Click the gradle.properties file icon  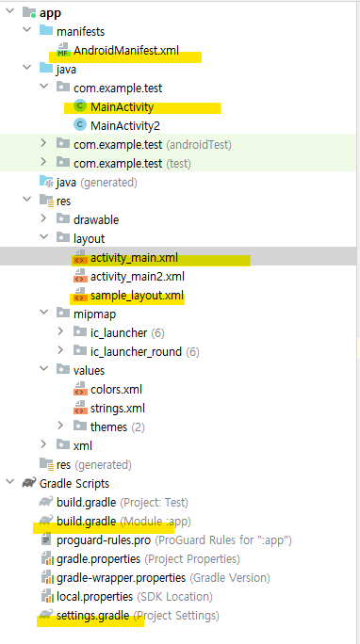46,559
